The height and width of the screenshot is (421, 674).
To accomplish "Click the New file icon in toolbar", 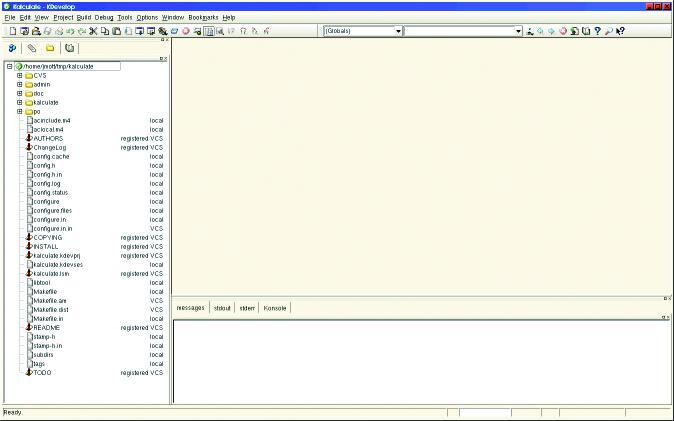I will point(9,31).
